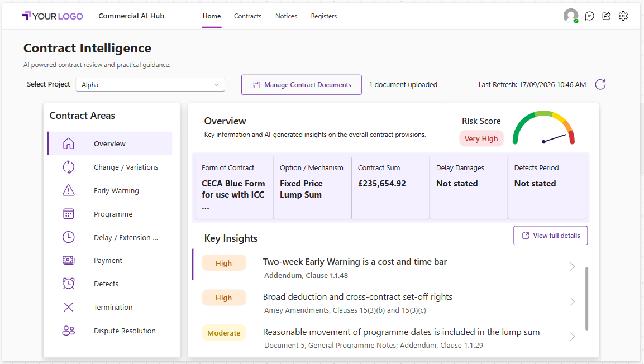Click 'Last Refresh: 17/09/2026 10:46 AM' text
644x364 pixels.
(x=532, y=84)
